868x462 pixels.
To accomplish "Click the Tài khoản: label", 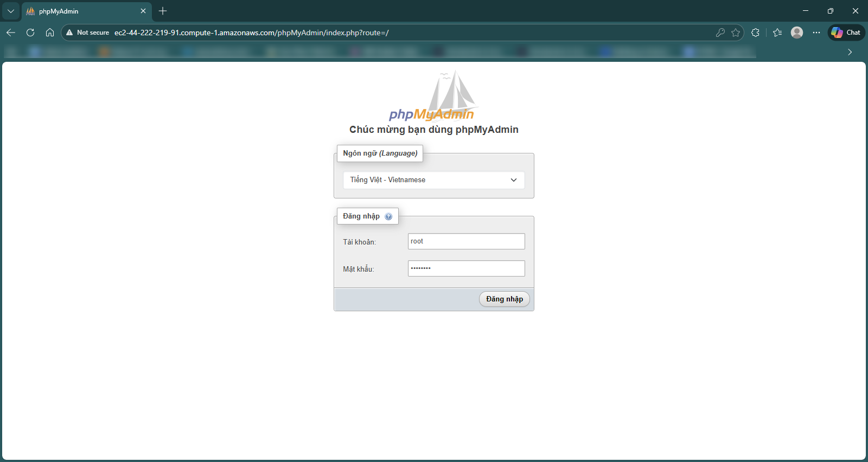I will (x=359, y=242).
